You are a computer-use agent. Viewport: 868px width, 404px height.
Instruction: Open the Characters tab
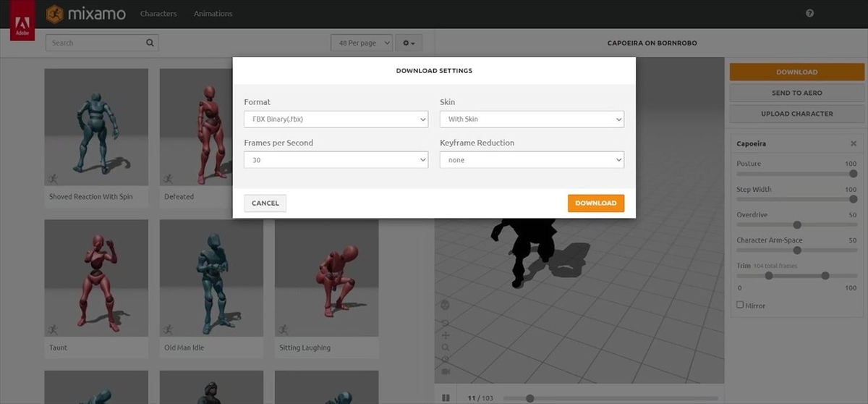[158, 14]
